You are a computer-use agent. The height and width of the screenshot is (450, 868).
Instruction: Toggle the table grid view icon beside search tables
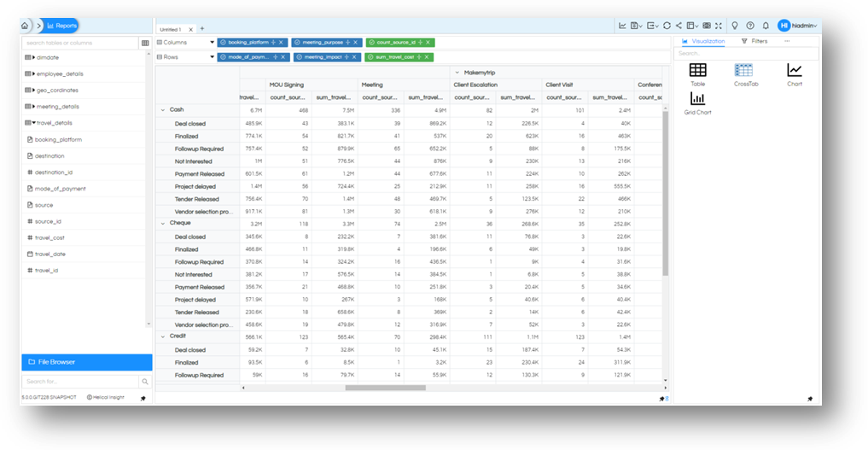coord(145,43)
